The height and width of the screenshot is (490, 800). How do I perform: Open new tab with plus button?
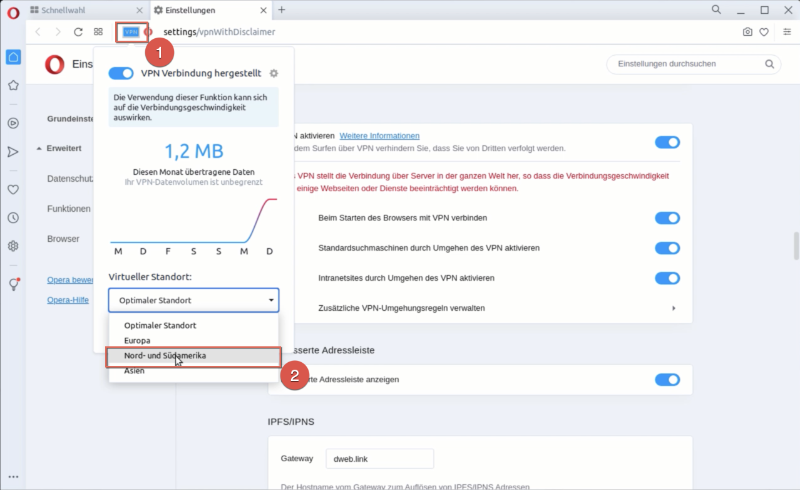tap(281, 10)
